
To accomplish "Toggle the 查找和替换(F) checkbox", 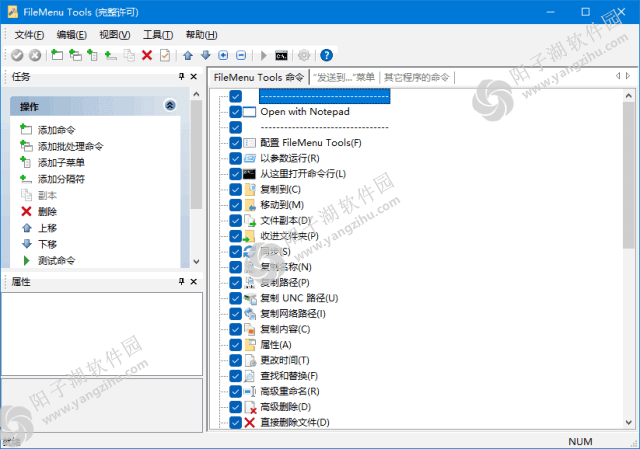I will pyautogui.click(x=236, y=376).
